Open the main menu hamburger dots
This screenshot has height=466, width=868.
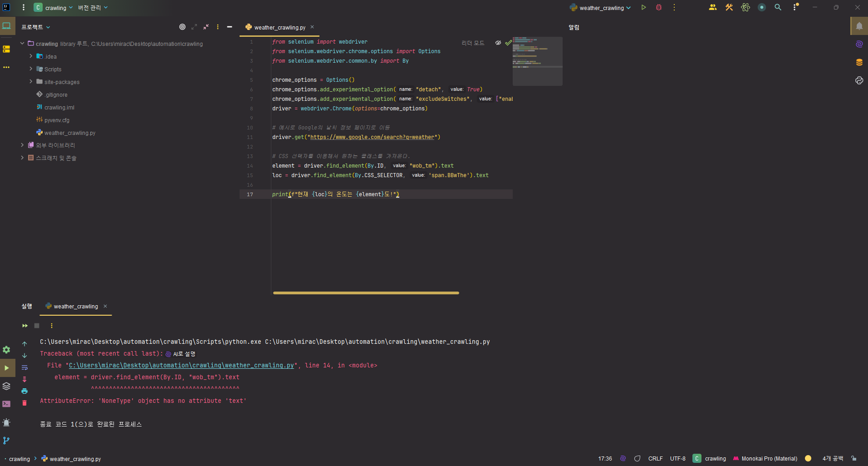pyautogui.click(x=24, y=7)
